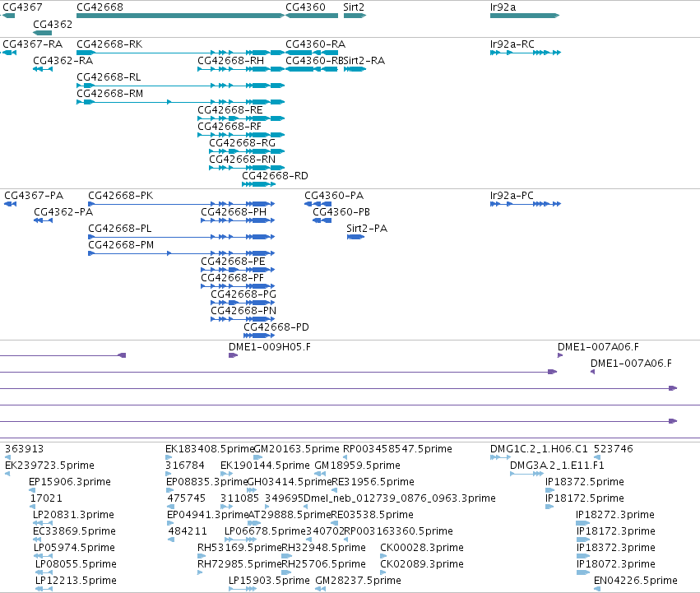This screenshot has height=593, width=700.
Task: Select the CG4360-RB transcript label
Action: tap(314, 61)
